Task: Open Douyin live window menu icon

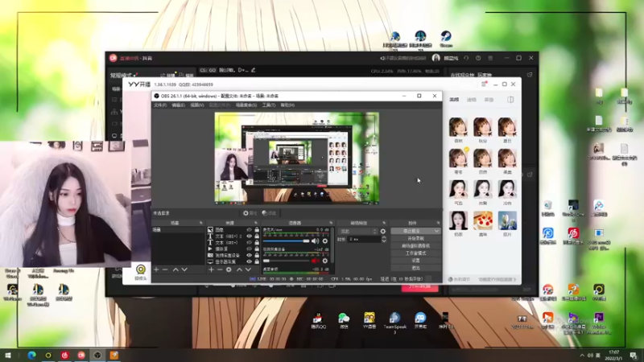Action: pyautogui.click(x=490, y=58)
